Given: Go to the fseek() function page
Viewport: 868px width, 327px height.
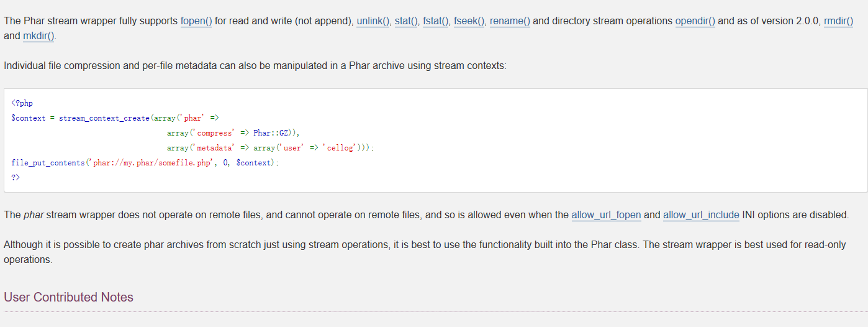Looking at the screenshot, I should (469, 21).
